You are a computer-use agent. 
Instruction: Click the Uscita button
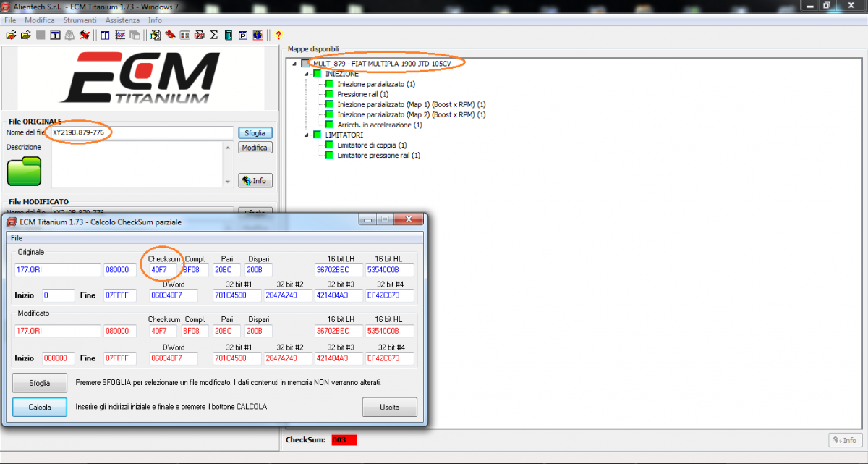[389, 407]
